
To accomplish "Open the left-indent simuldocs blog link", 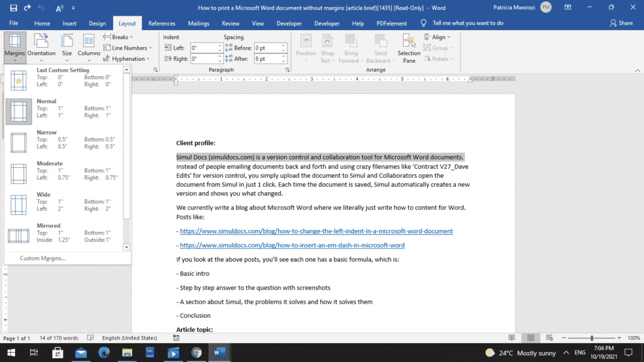I will pyautogui.click(x=316, y=231).
